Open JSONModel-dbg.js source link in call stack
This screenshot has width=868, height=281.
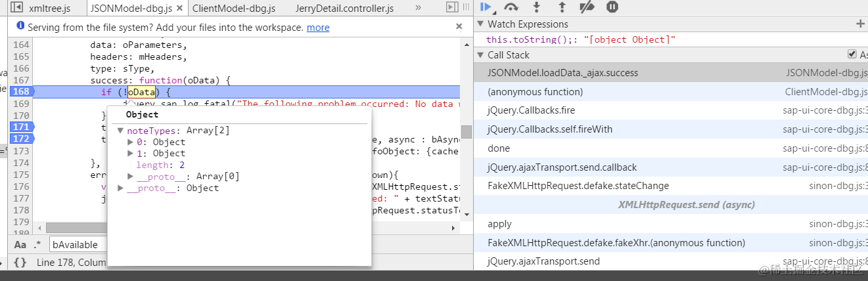(x=827, y=73)
